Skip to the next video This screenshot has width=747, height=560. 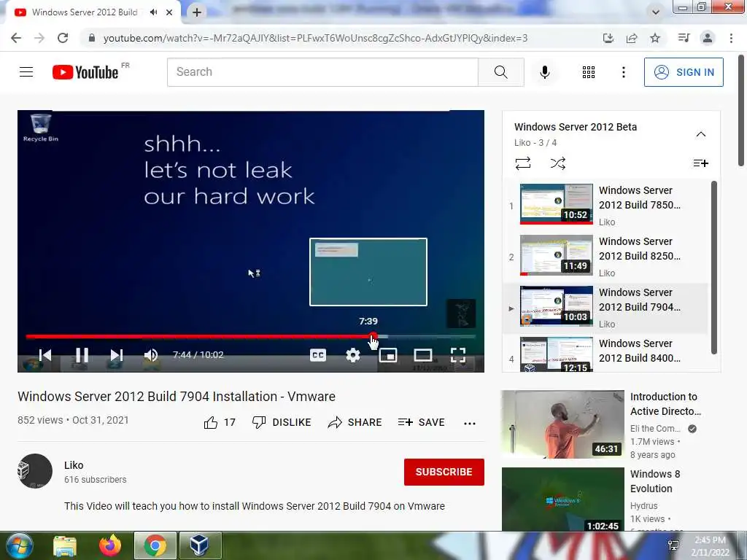tap(117, 355)
